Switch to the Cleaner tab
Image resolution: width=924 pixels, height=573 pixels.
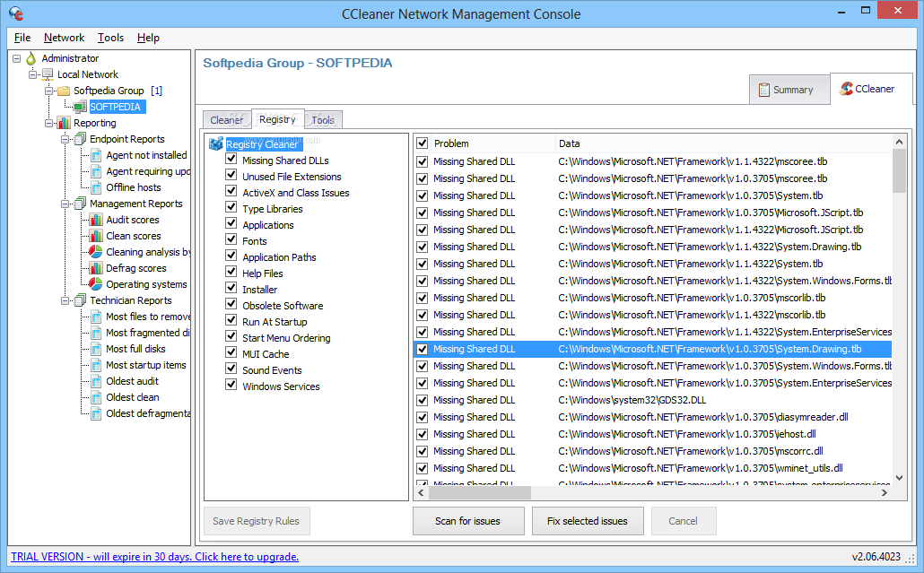227,120
